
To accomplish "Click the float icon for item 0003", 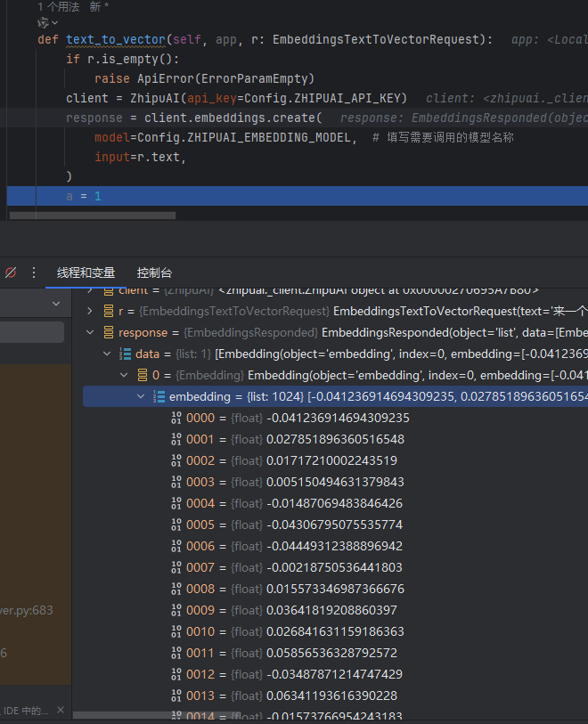I will pos(176,482).
